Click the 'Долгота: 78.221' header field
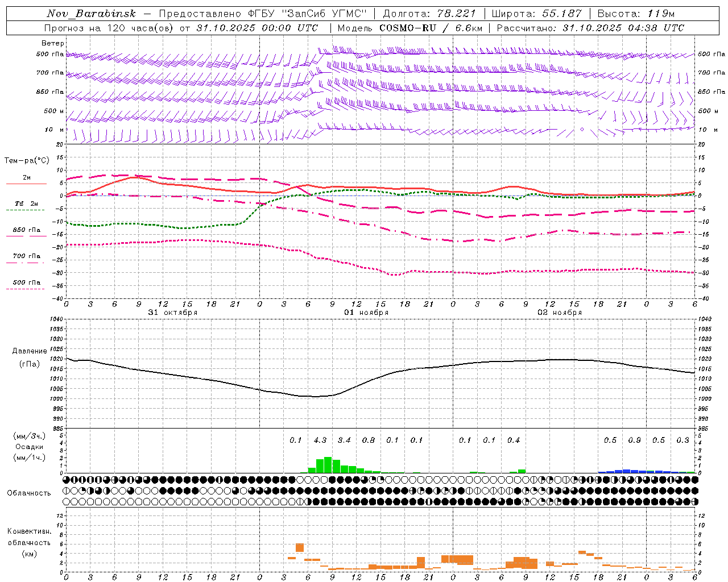 click(429, 14)
